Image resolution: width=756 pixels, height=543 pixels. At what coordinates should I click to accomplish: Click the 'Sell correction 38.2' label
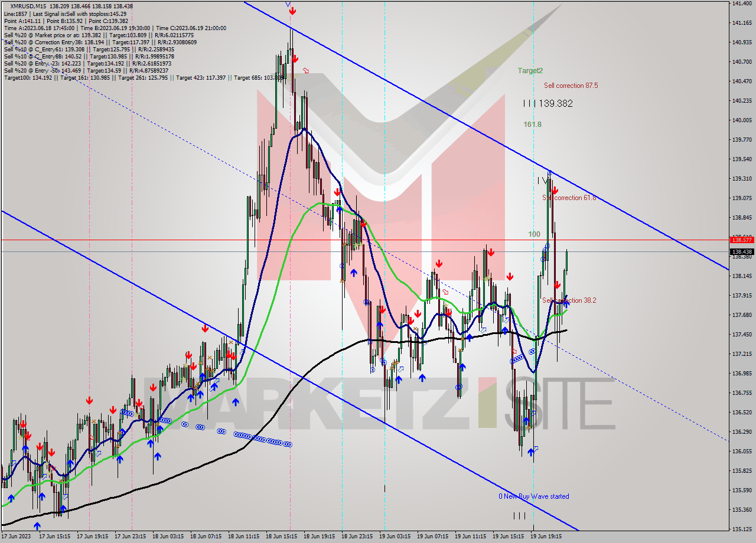569,300
